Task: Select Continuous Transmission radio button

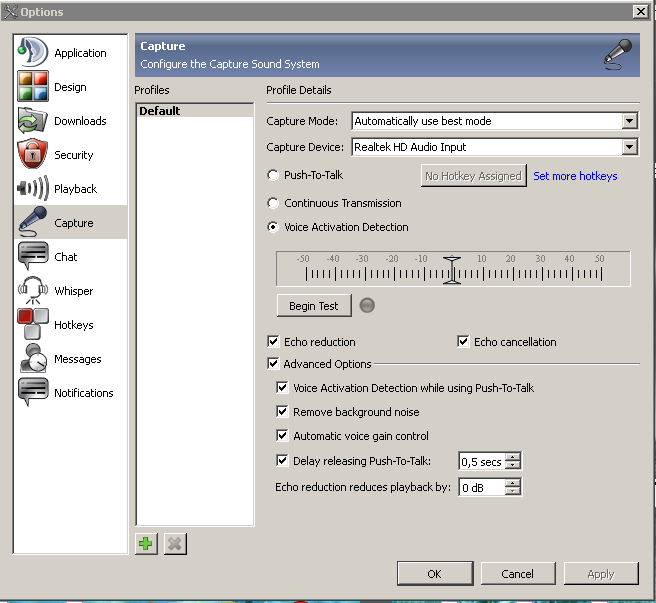Action: (x=273, y=203)
